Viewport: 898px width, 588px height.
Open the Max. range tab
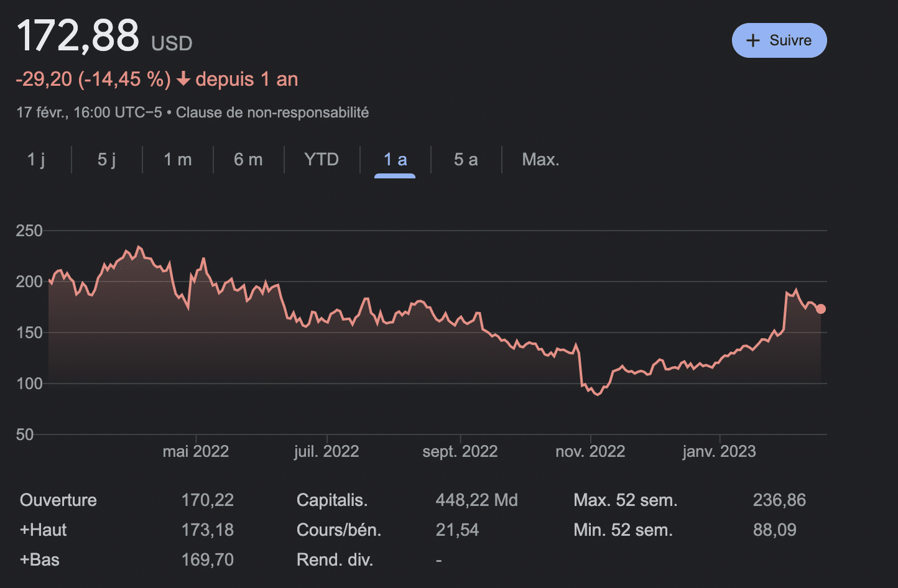(x=540, y=160)
